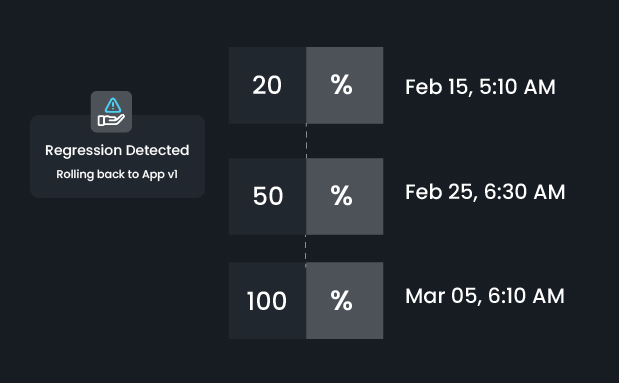Click the percent box beside 100
The image size is (619, 383).
tap(345, 300)
